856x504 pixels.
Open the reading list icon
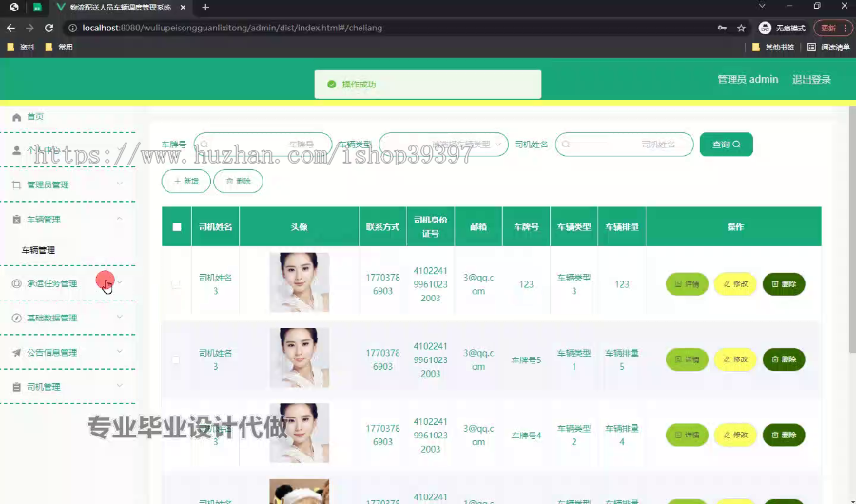pyautogui.click(x=812, y=47)
